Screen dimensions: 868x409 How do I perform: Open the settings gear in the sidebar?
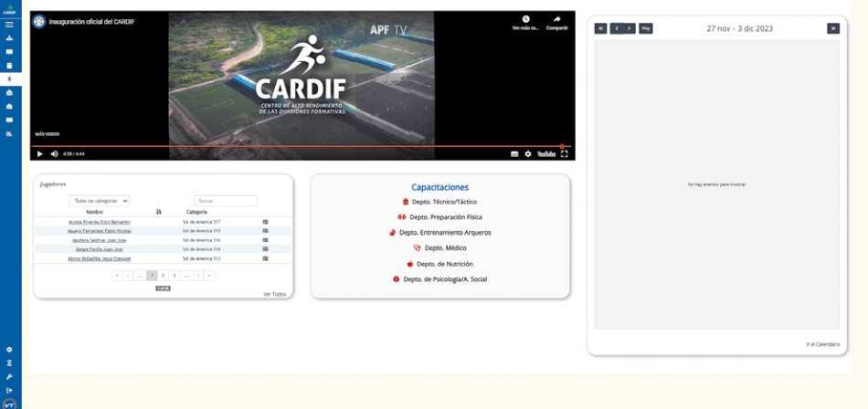[9, 350]
